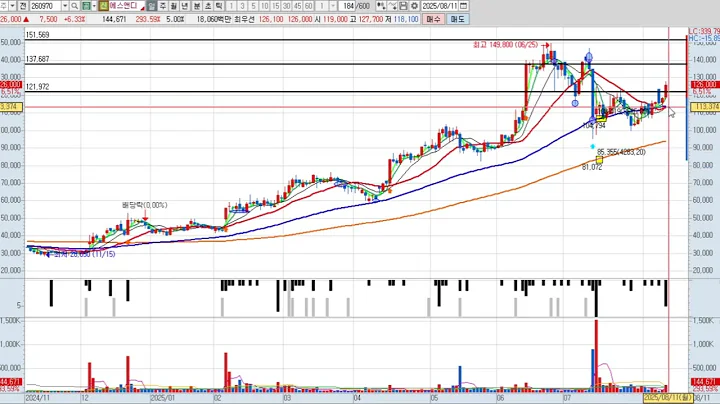
Task: Click the stock search magnifier icon
Action: 74,6
